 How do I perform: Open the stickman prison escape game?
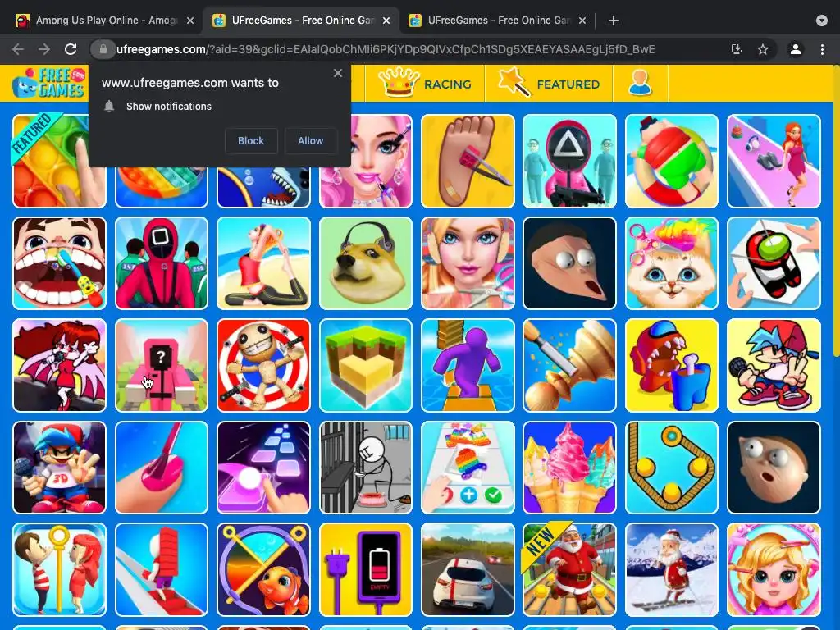tap(366, 468)
